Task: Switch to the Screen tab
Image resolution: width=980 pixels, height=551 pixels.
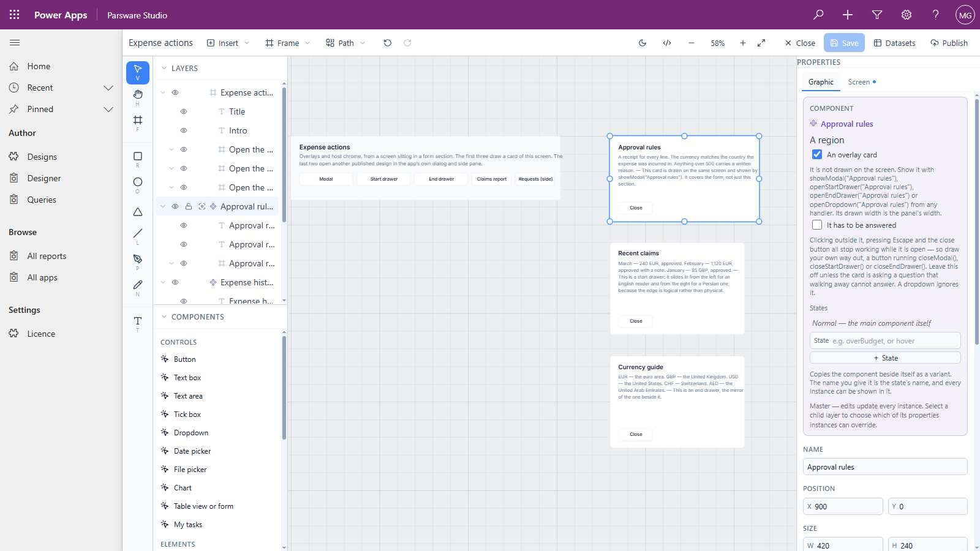Action: coord(862,81)
